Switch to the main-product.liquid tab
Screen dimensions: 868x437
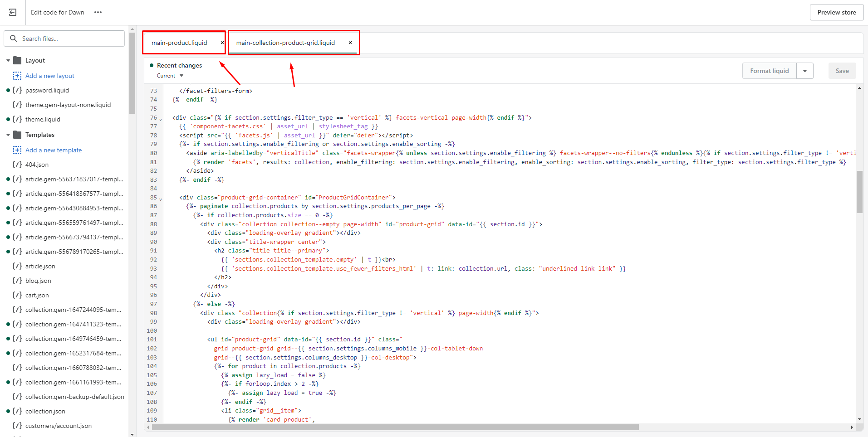click(179, 43)
